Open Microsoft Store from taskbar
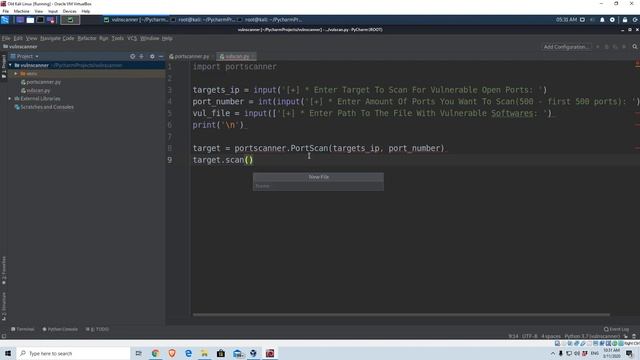Image resolution: width=640 pixels, height=360 pixels. (x=221, y=353)
